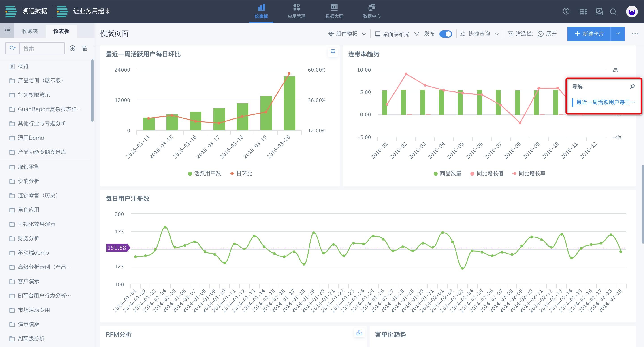Viewport: 644px width, 347px height.
Task: Switch to 应用管理 top tab
Action: click(296, 11)
